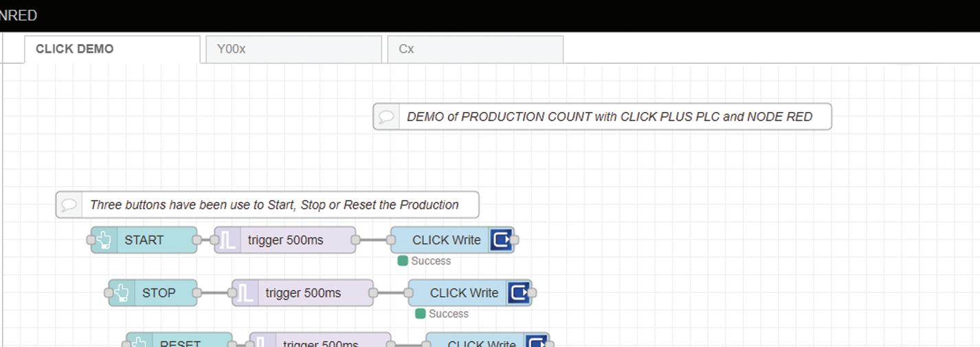Click the output port of START node

[197, 240]
